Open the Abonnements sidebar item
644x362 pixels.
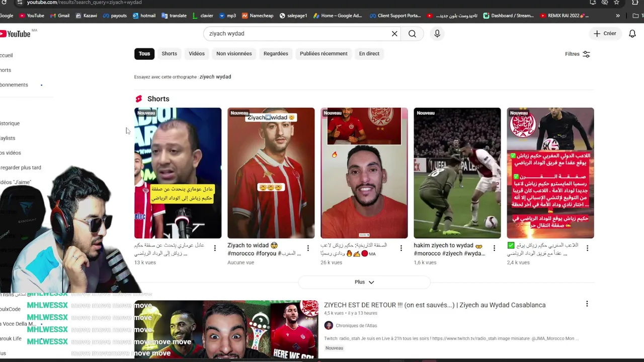tap(14, 85)
